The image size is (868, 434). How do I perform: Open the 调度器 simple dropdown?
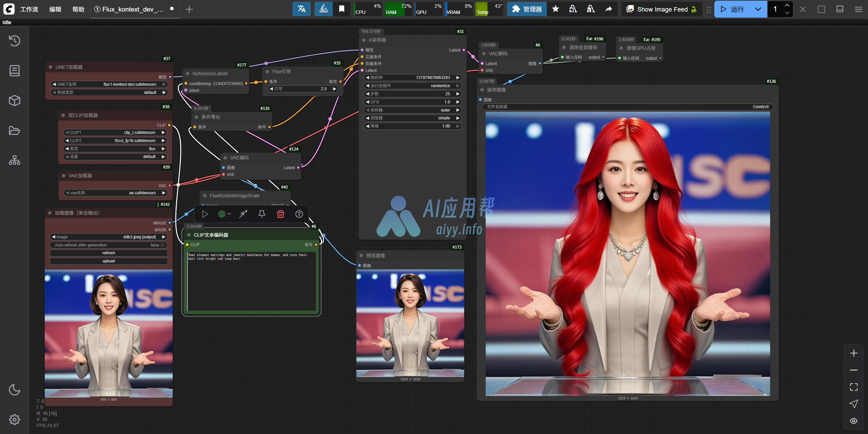[412, 118]
